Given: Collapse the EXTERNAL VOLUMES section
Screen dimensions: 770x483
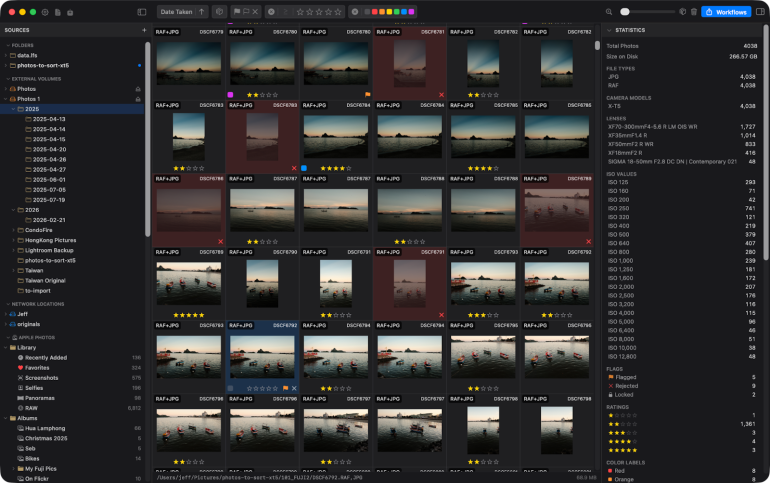Looking at the screenshot, I should click(x=8, y=79).
